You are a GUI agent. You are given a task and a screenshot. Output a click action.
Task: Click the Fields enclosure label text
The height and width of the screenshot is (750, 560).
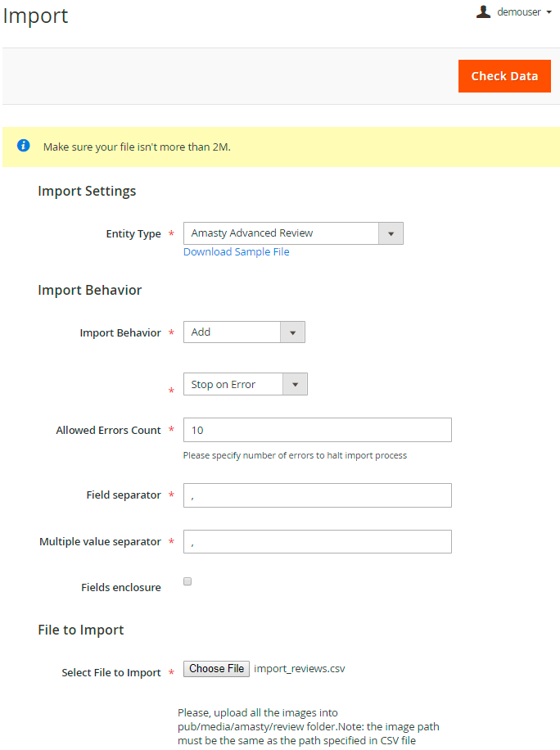click(x=120, y=587)
